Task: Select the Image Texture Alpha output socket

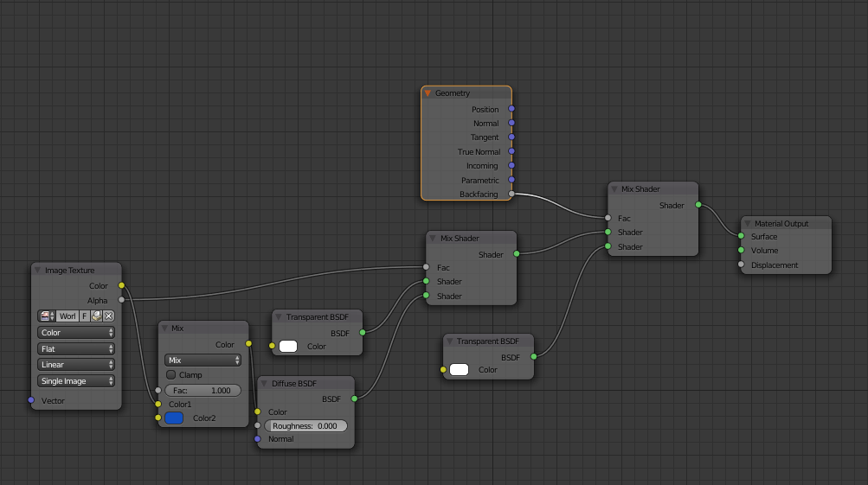Action: 121,300
